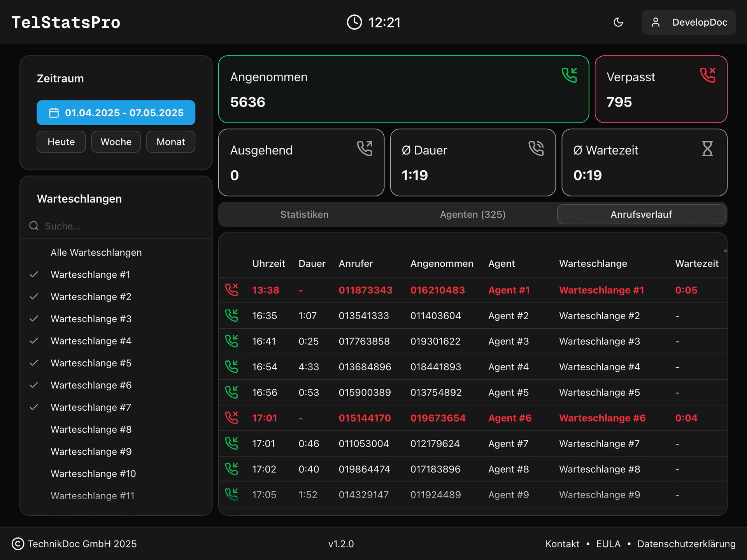Click missed call icon in Agent #6 row

tap(231, 418)
